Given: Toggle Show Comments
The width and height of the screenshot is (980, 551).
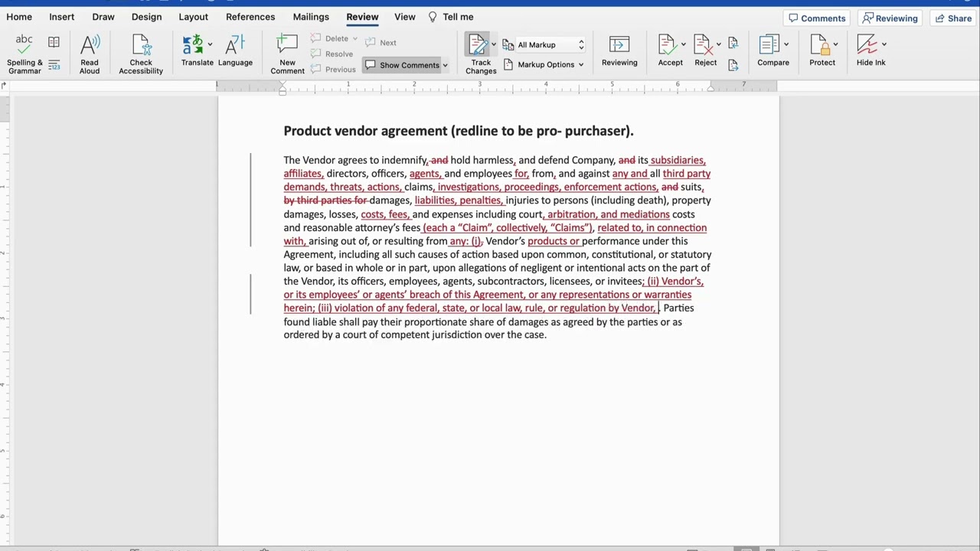Looking at the screenshot, I should (402, 65).
